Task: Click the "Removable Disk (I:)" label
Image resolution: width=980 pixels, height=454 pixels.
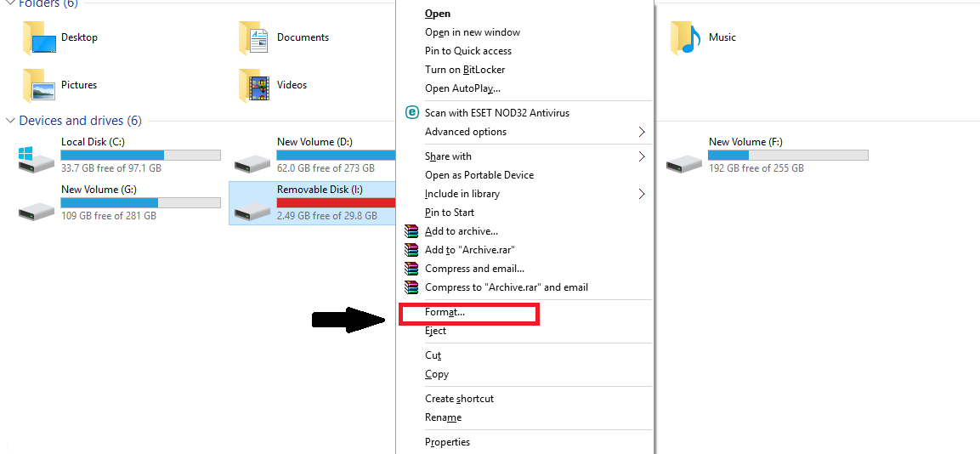Action: 319,190
